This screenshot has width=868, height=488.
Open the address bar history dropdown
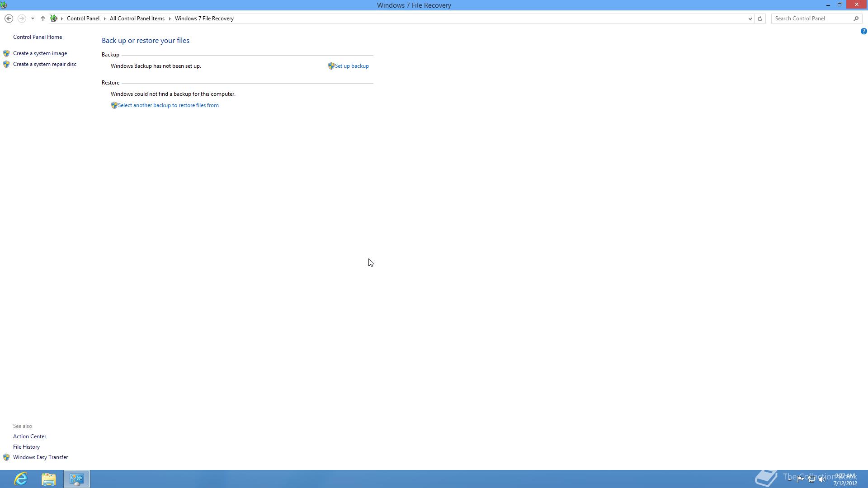(x=750, y=19)
